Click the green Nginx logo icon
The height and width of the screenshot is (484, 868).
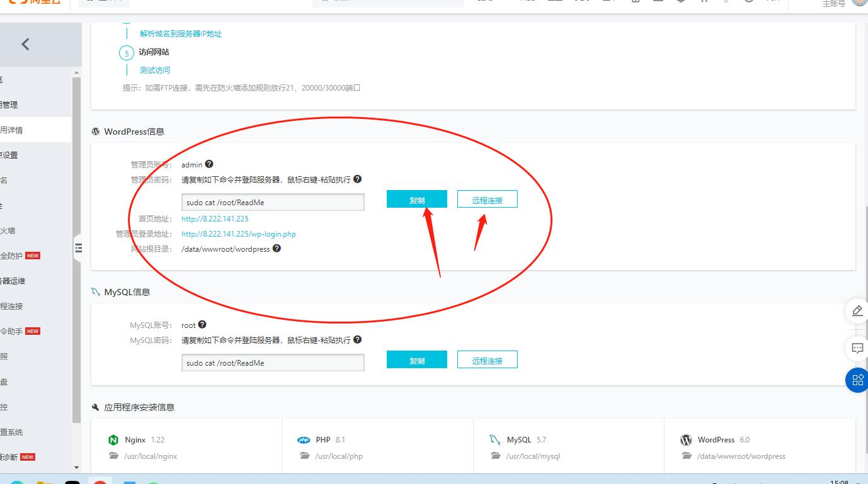pos(113,440)
